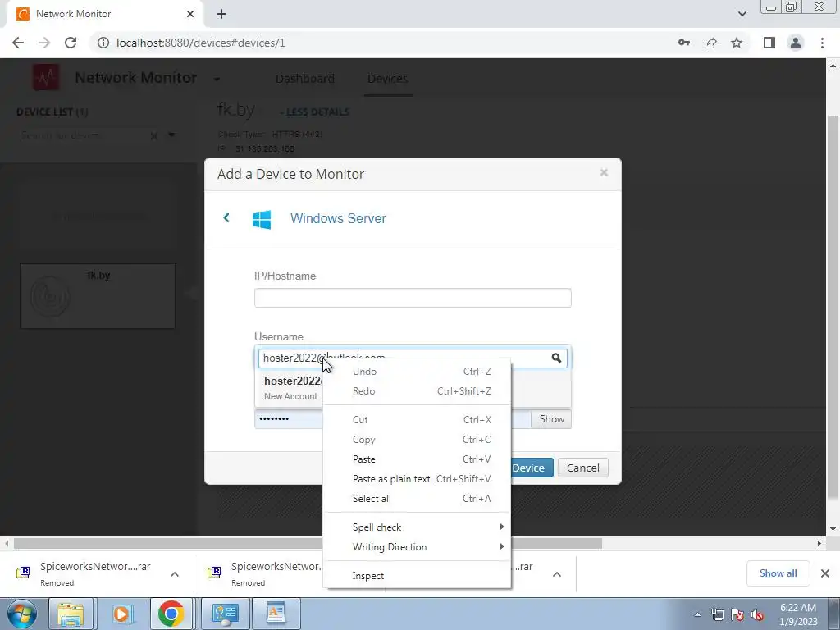Open the document editor taskbar icon
Image resolution: width=840 pixels, height=630 pixels.
(x=276, y=614)
